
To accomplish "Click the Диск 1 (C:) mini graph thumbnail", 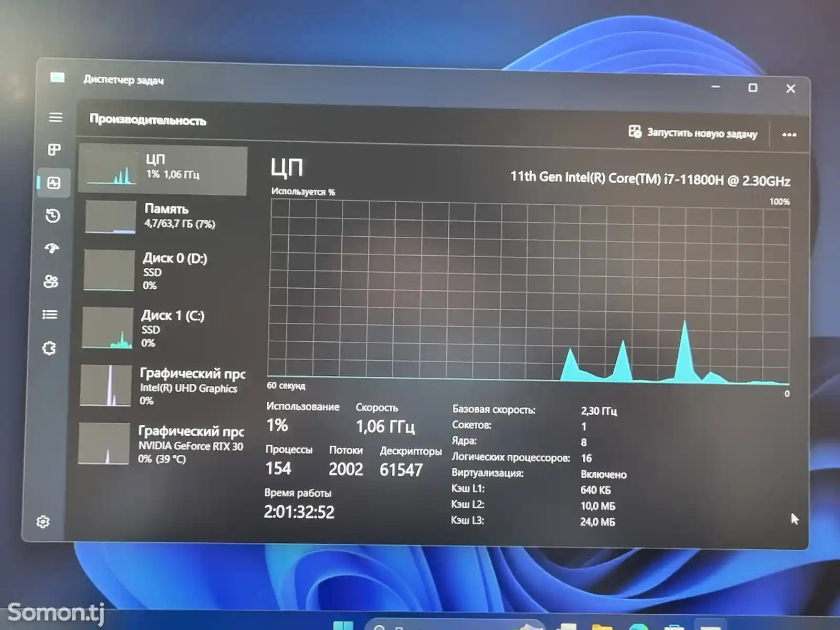I will (107, 328).
